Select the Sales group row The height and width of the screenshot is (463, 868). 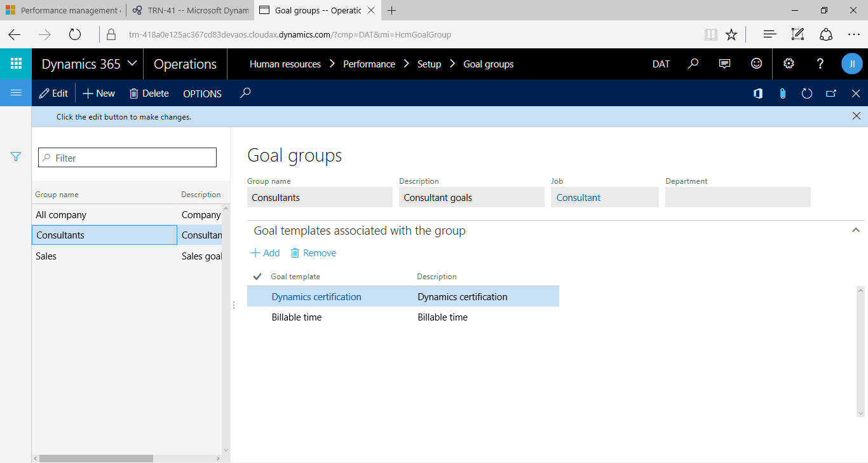(x=126, y=256)
